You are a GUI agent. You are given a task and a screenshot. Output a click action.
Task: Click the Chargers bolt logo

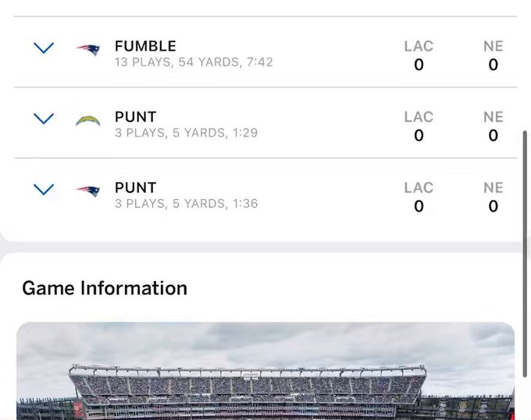click(x=88, y=121)
